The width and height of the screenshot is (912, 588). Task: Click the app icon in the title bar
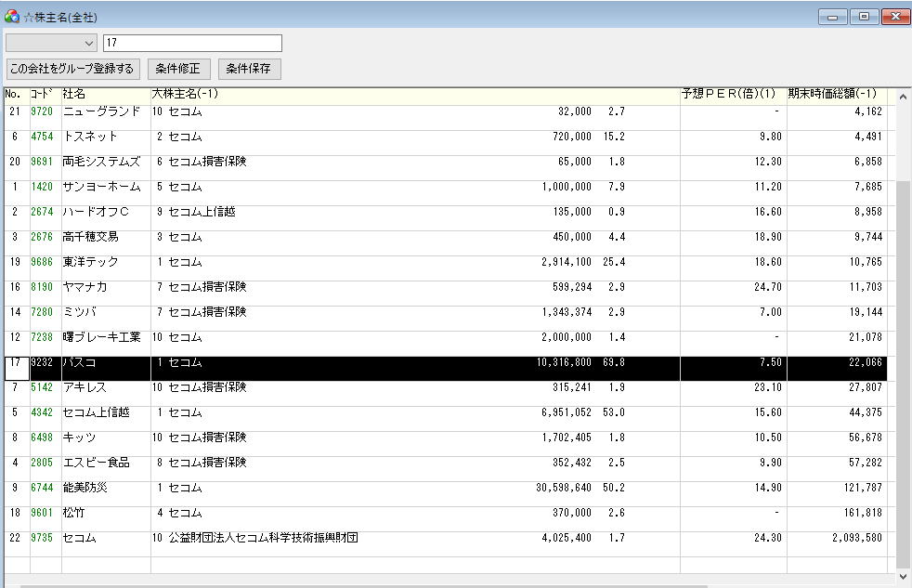coord(11,17)
